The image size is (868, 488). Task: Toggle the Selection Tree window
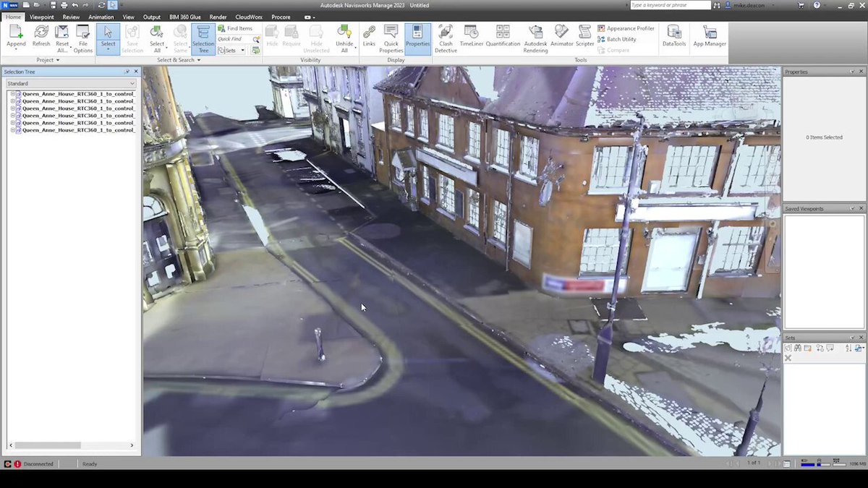coord(203,39)
